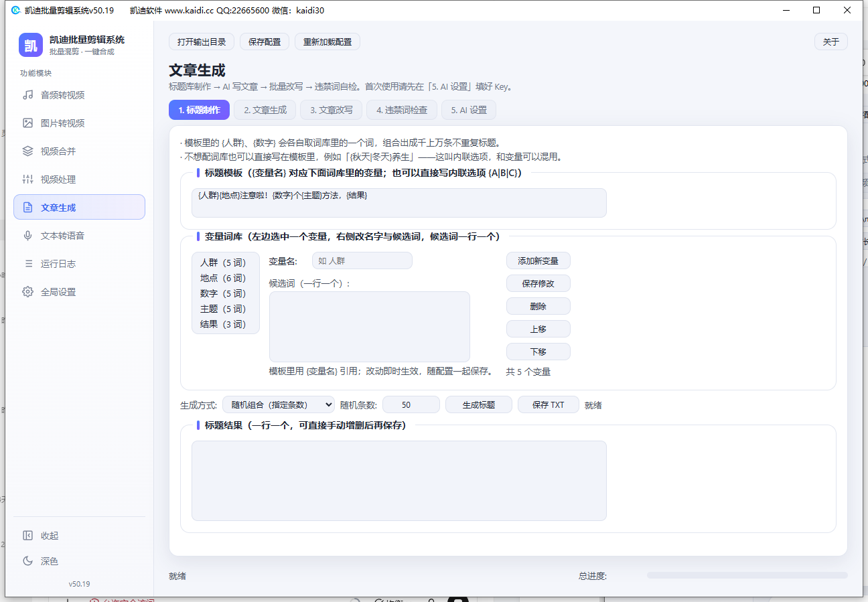868x602 pixels.
Task: Click the microphone icon for 文本转语音
Action: [27, 236]
